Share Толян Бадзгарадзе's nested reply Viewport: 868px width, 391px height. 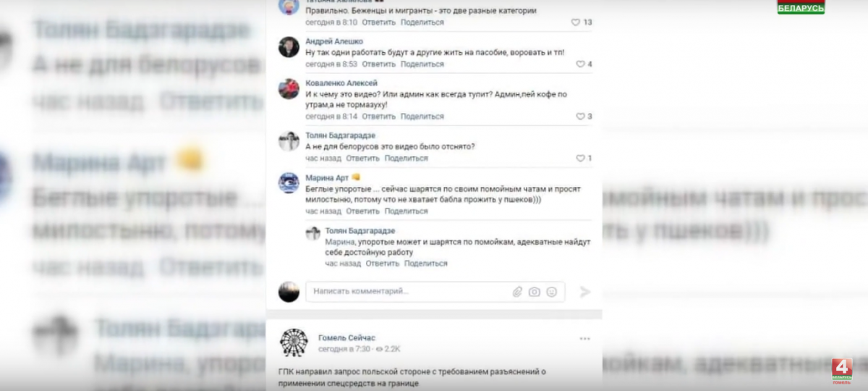tap(425, 264)
